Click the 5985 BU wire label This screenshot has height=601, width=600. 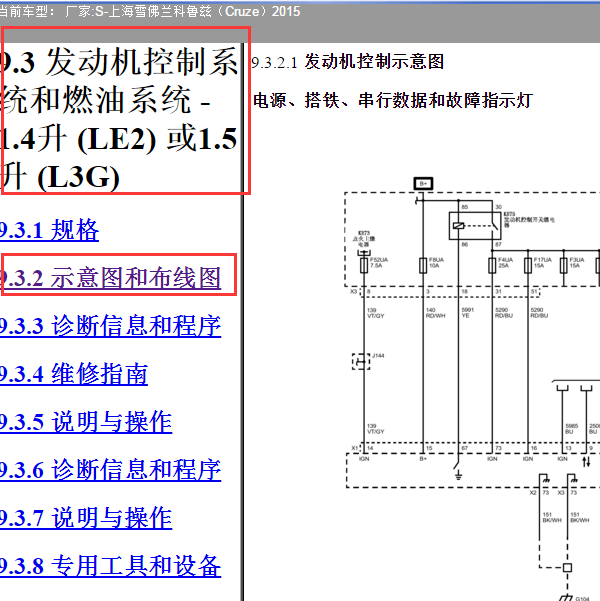coord(571,429)
